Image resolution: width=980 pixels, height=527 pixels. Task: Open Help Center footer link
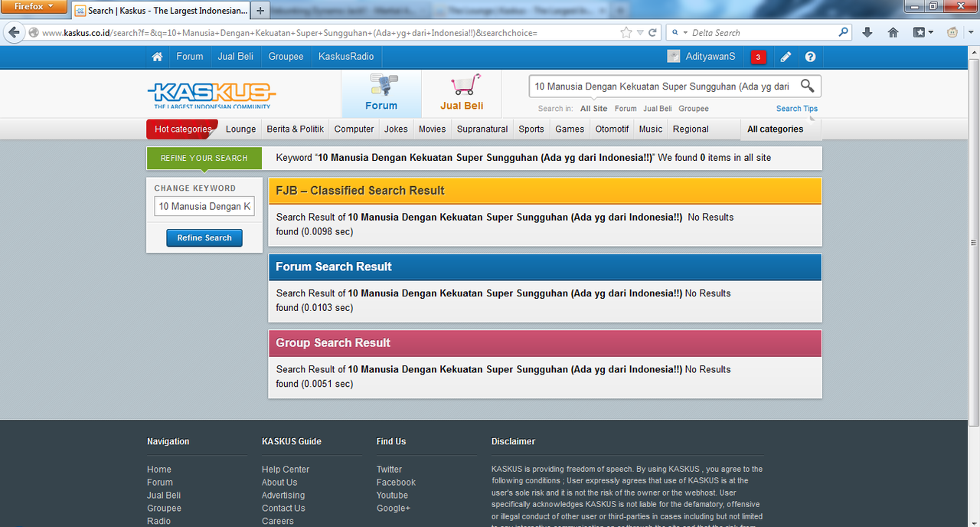click(x=286, y=470)
